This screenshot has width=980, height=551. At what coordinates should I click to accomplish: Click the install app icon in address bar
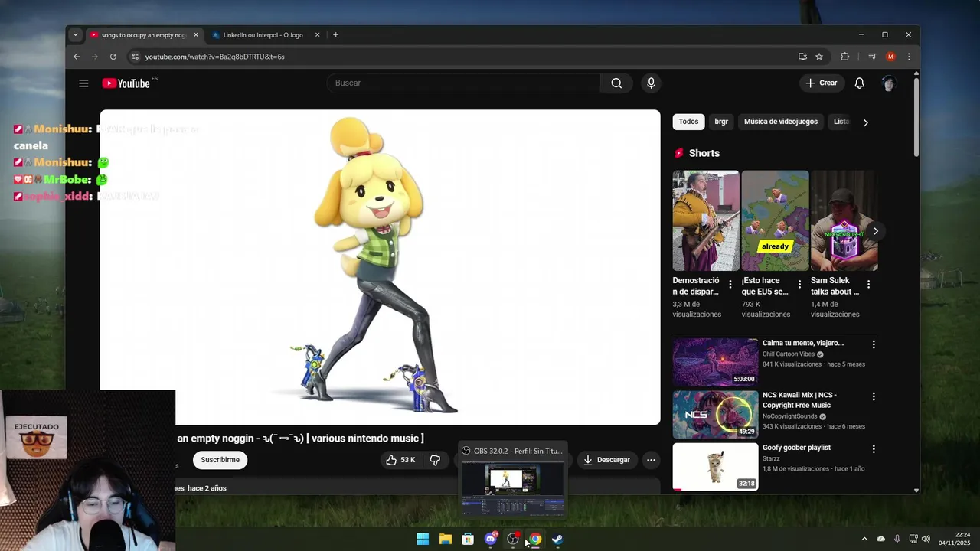coord(802,57)
